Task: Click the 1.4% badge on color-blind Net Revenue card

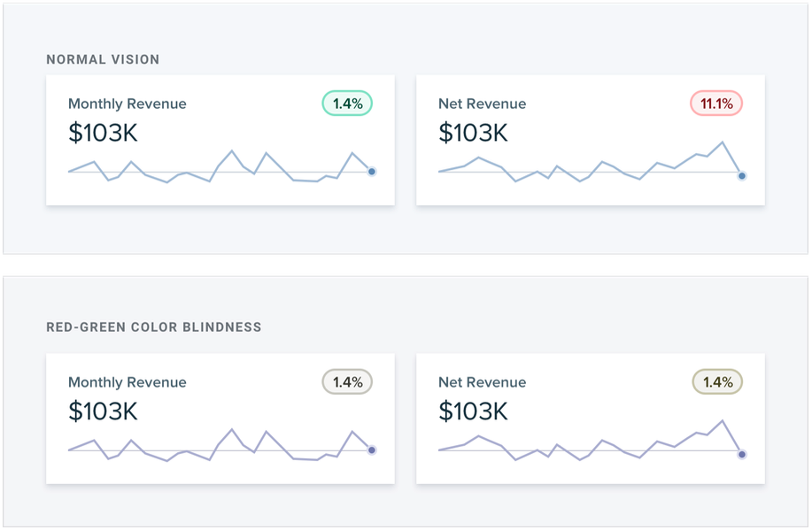Action: [716, 382]
